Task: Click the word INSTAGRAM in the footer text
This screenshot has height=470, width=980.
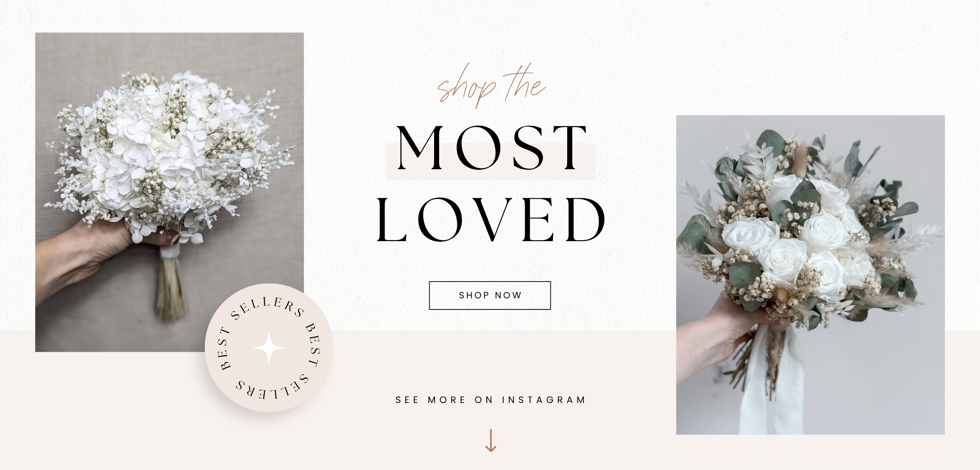Action: 543,400
